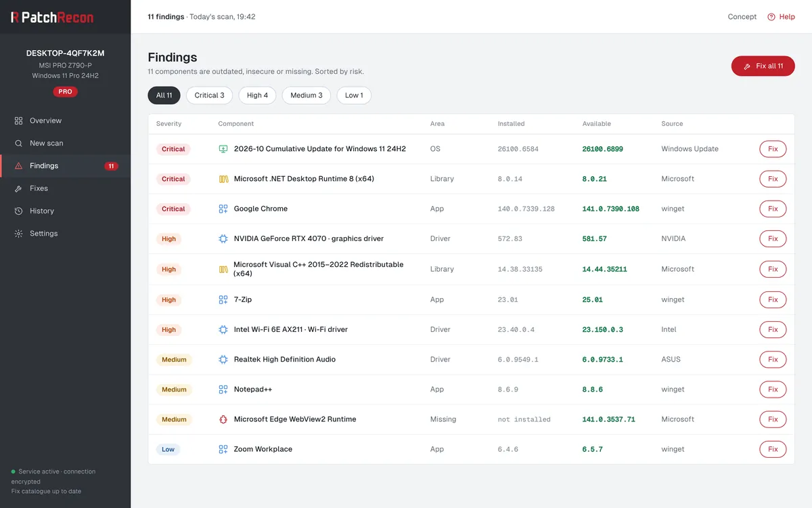The width and height of the screenshot is (812, 508).
Task: Fix Zoom Workplace
Action: click(773, 449)
